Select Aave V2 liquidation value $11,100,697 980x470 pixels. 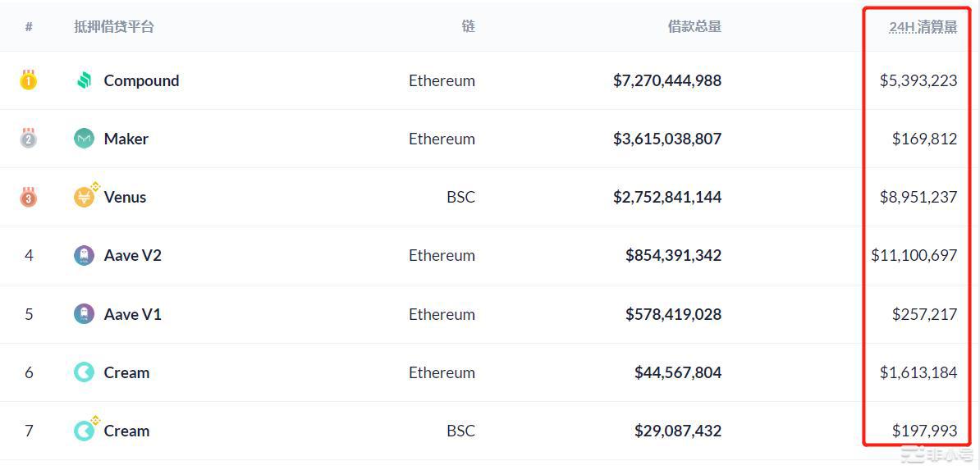click(914, 256)
